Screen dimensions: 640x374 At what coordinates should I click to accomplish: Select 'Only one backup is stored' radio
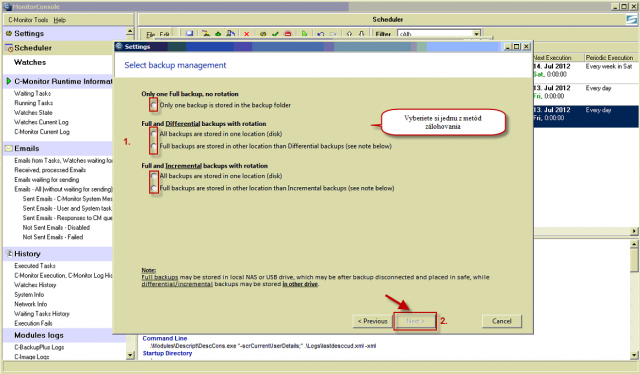pyautogui.click(x=153, y=105)
